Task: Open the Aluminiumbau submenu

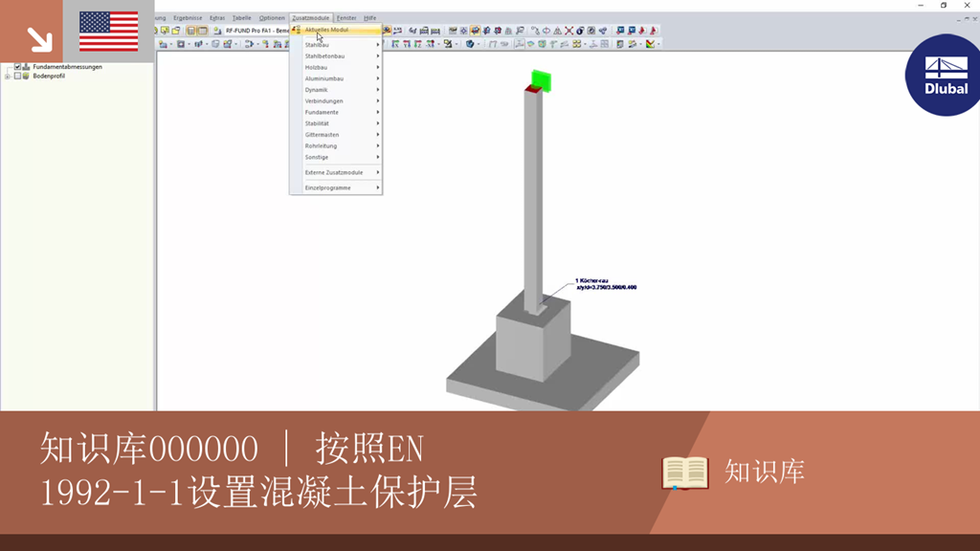Action: (336, 78)
